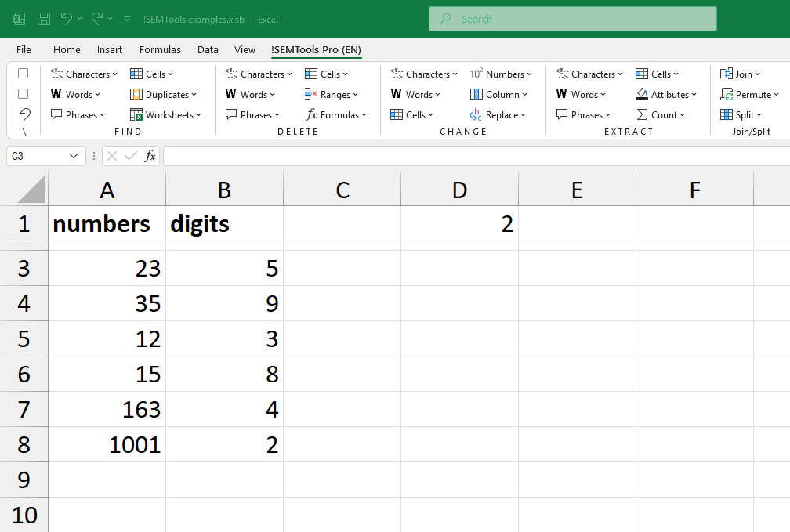Expand the Cells dropdown in FIND group
The width and height of the screenshot is (790, 532).
(x=154, y=74)
